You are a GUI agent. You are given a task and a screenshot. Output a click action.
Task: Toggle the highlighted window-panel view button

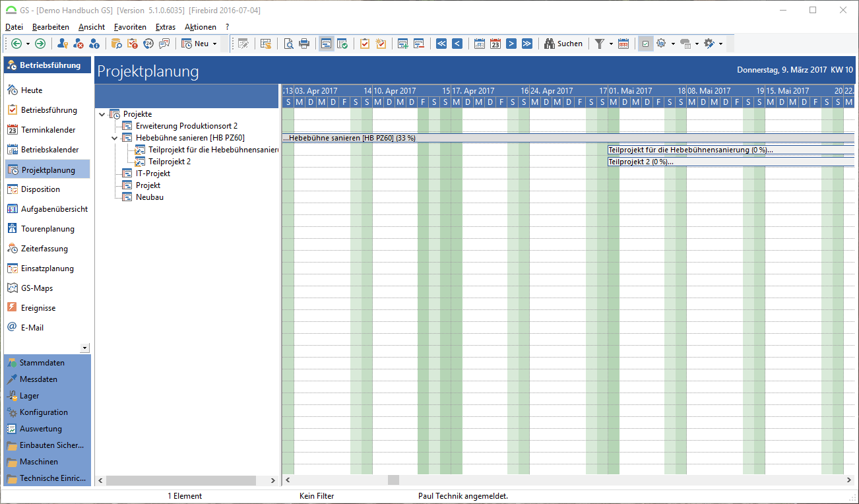pos(327,44)
